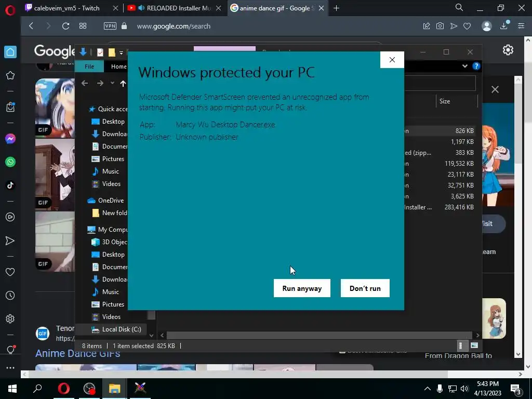
Task: Open recent locations dropdown in Explorer
Action: pyautogui.click(x=112, y=83)
